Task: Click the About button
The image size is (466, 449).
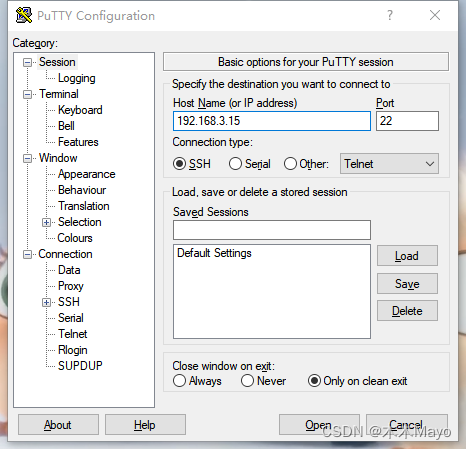Action: coord(58,425)
